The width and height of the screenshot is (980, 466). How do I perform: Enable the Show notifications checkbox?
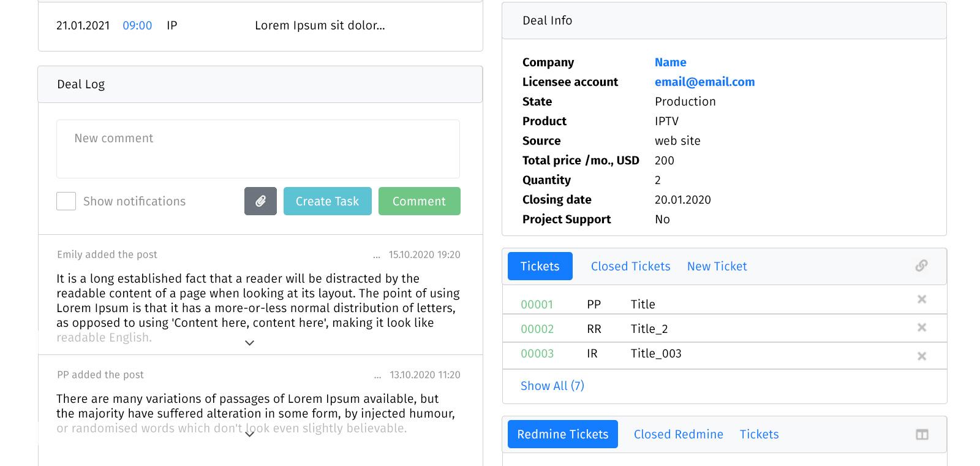click(x=66, y=201)
